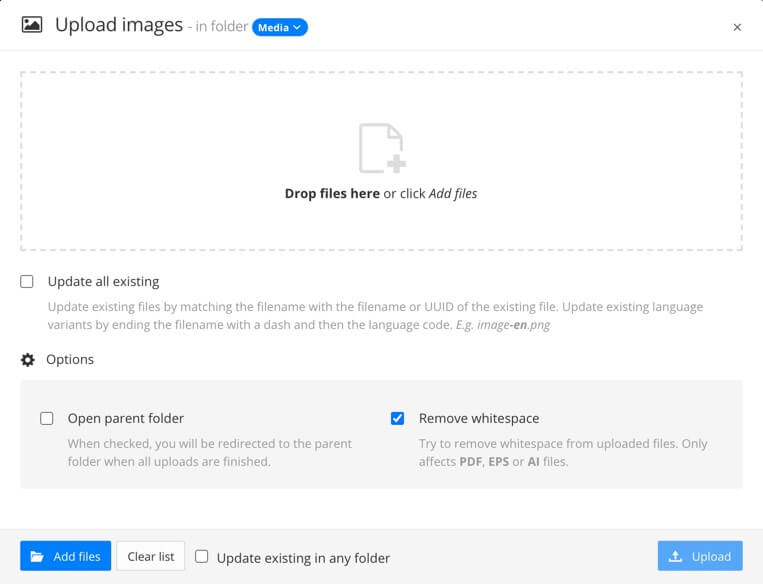
Task: Click the image icon beside Upload images title
Action: point(32,24)
